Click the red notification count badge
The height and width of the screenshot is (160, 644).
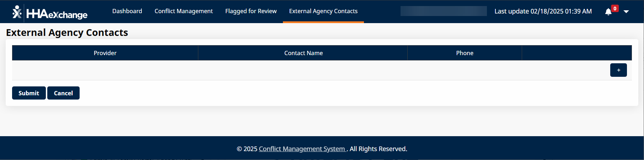tap(615, 9)
